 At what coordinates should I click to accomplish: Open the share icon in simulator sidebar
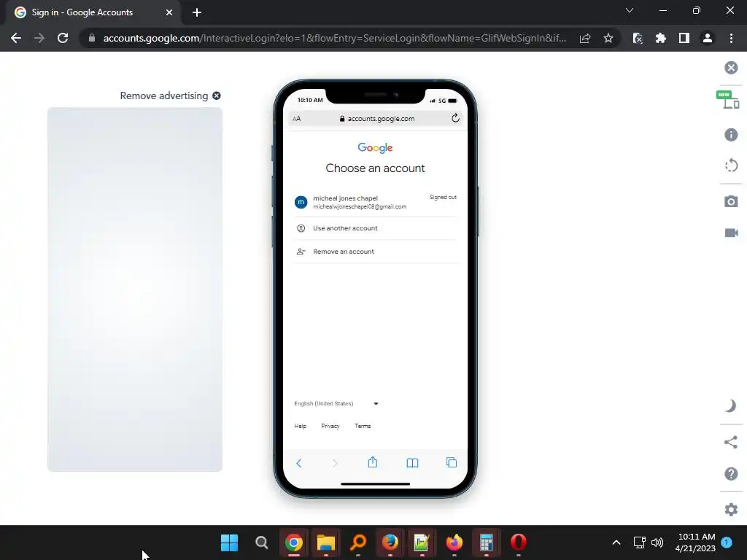pos(731,442)
